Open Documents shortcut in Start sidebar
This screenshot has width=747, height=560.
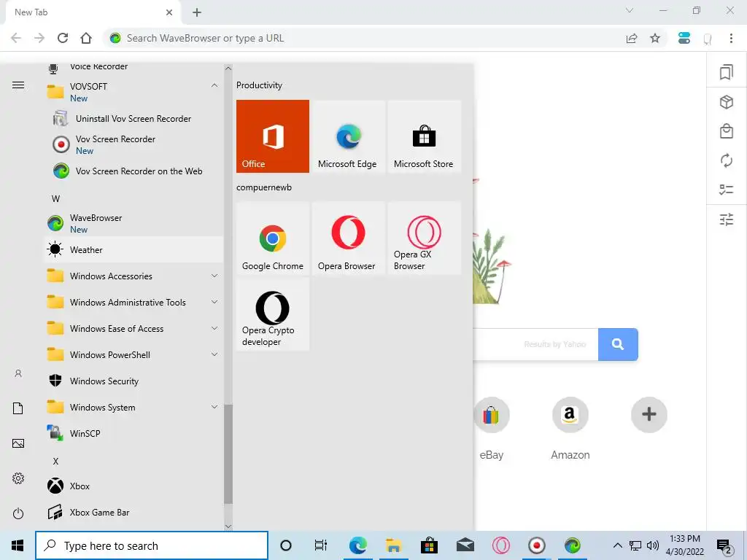(x=18, y=408)
